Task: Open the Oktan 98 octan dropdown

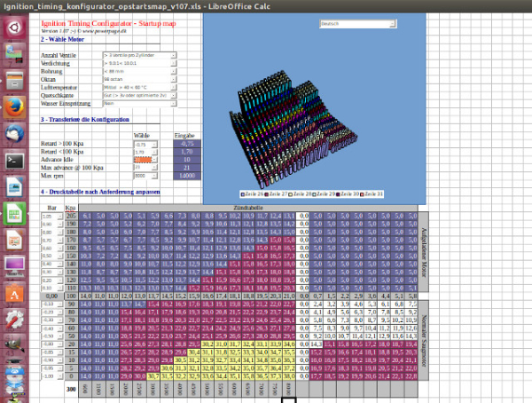Action: click(x=174, y=79)
